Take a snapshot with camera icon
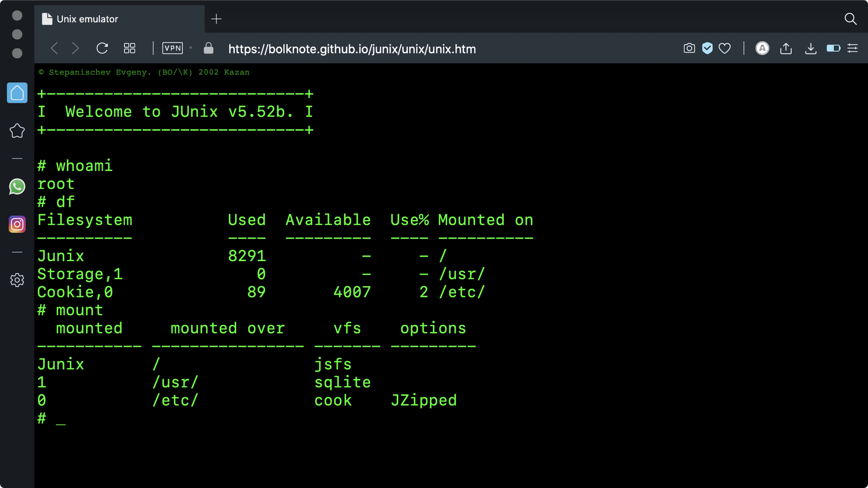Viewport: 868px width, 488px height. tap(689, 48)
